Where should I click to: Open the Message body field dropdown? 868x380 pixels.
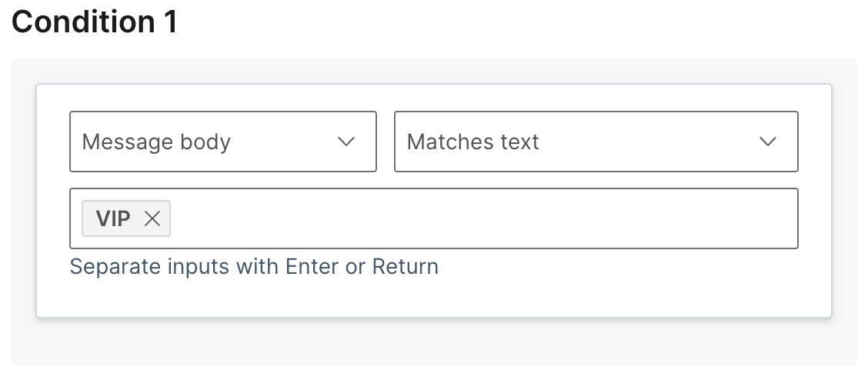point(223,142)
